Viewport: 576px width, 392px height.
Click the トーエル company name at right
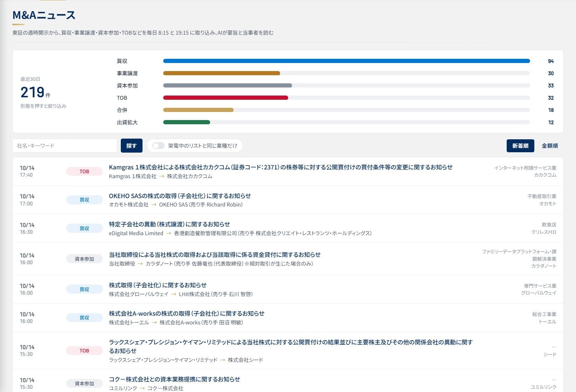[547, 321]
